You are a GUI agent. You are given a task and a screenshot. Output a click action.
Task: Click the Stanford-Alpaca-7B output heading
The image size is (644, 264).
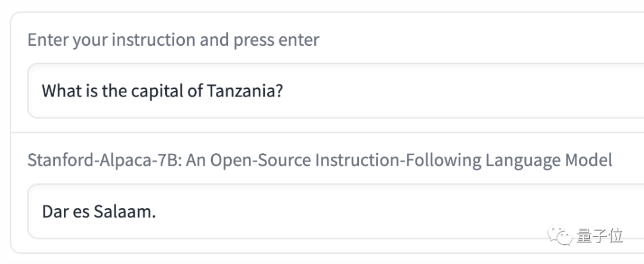[320, 160]
